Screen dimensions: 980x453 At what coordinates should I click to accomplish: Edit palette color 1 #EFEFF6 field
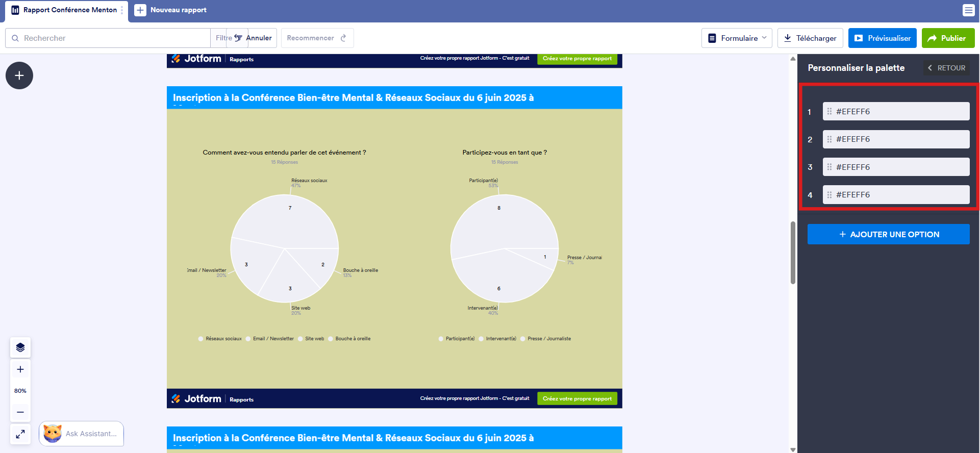point(896,111)
